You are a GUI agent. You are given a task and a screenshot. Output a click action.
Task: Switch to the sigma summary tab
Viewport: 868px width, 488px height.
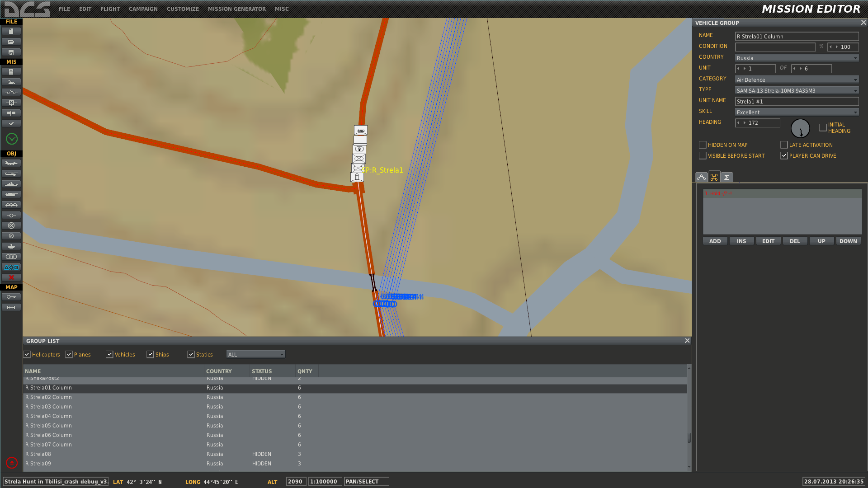pyautogui.click(x=726, y=177)
